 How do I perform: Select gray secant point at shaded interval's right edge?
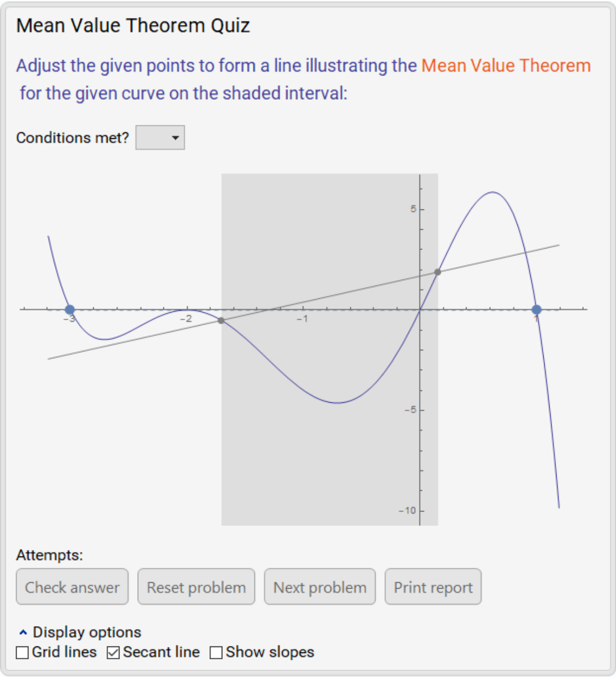click(x=438, y=272)
